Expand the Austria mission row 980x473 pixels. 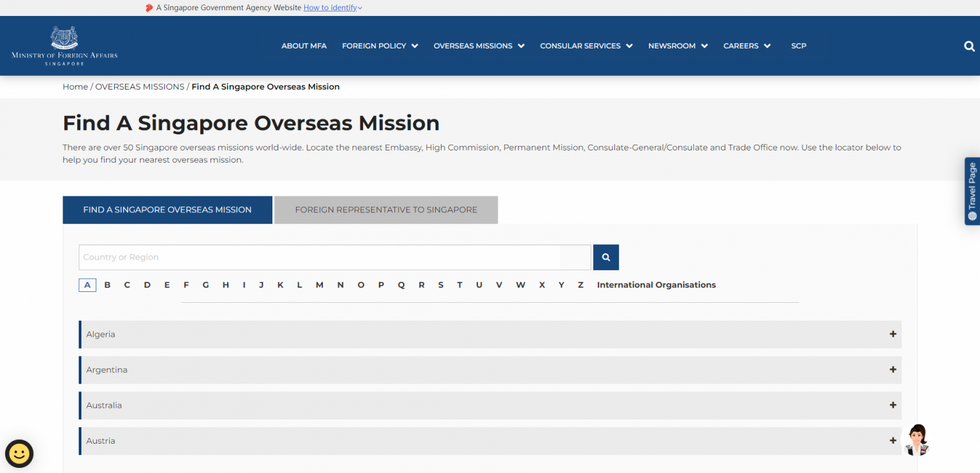coord(893,441)
